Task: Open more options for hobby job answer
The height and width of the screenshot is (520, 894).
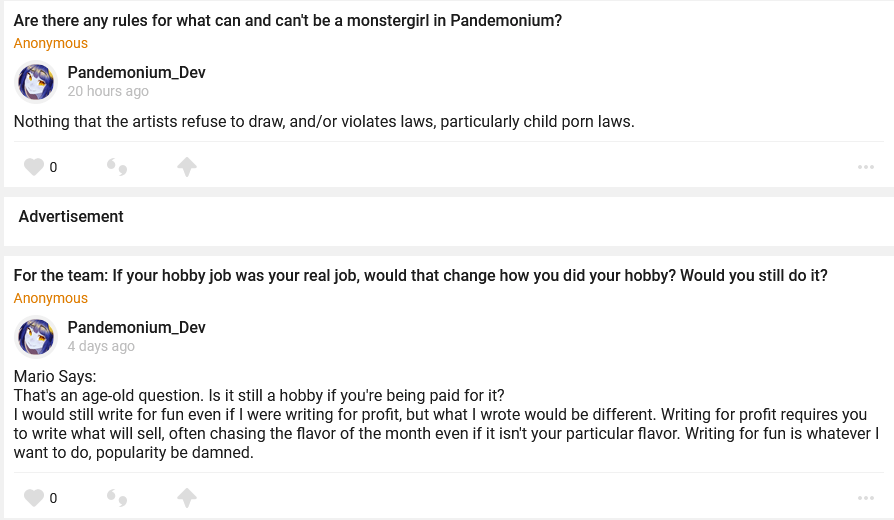Action: coord(866,498)
